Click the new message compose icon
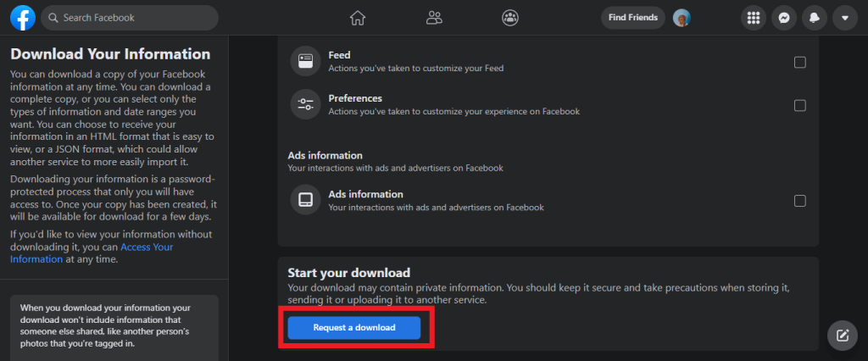The image size is (868, 361). [x=843, y=335]
